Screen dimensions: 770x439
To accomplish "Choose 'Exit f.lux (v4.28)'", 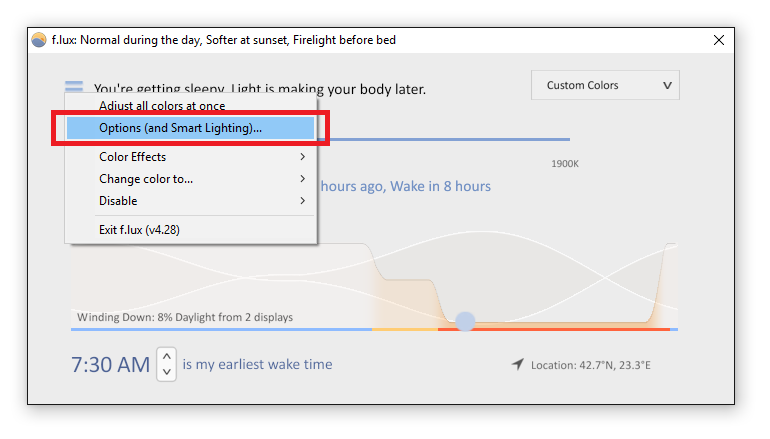I will tap(191, 230).
